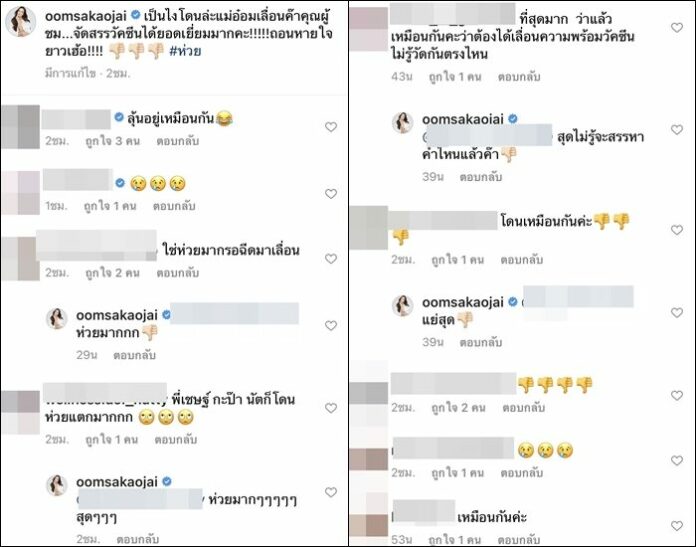Reply to the 'ที่สุดมาก ว่าแล้ว' comment
This screenshot has height=547, width=696.
(x=519, y=77)
